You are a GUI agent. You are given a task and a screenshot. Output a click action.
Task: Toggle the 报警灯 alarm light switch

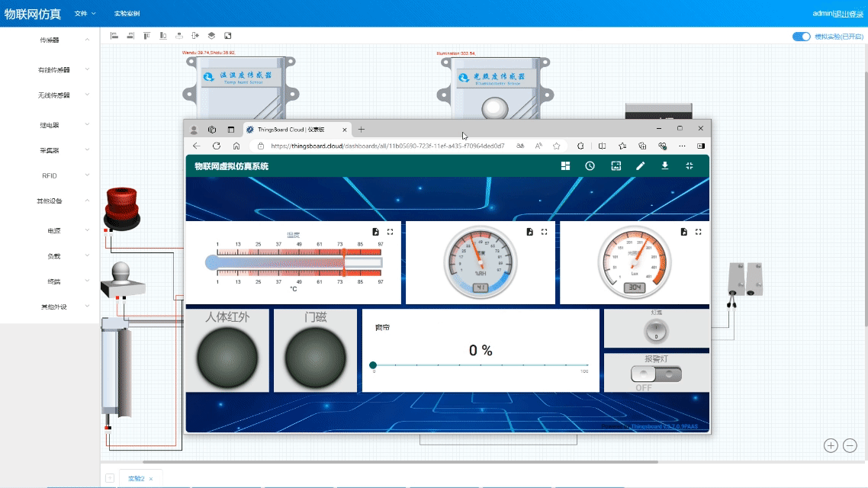click(656, 374)
